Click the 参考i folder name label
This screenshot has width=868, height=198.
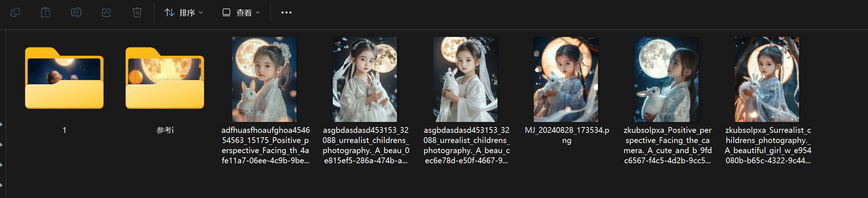coord(165,130)
